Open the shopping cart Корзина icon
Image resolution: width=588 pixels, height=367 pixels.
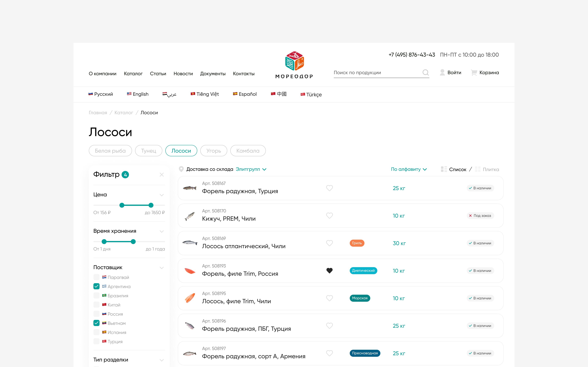tap(474, 72)
